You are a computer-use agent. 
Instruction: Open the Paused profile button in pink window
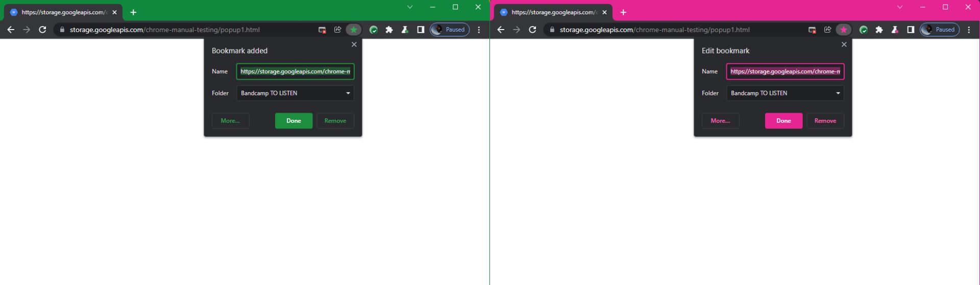pyautogui.click(x=940, y=30)
